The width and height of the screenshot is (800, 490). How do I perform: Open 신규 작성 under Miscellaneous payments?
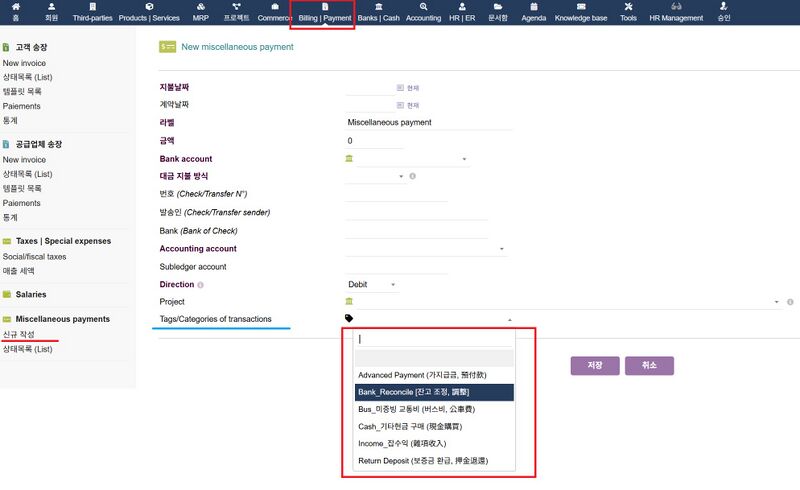click(x=19, y=333)
